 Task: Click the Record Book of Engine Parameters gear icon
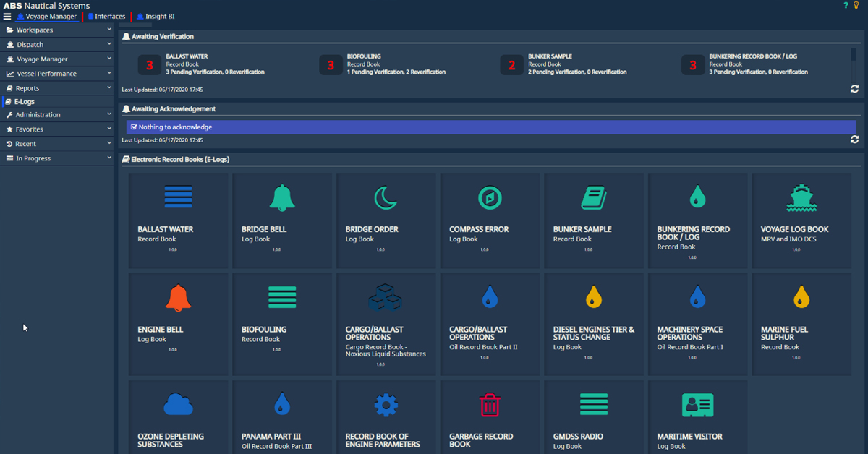tap(386, 404)
